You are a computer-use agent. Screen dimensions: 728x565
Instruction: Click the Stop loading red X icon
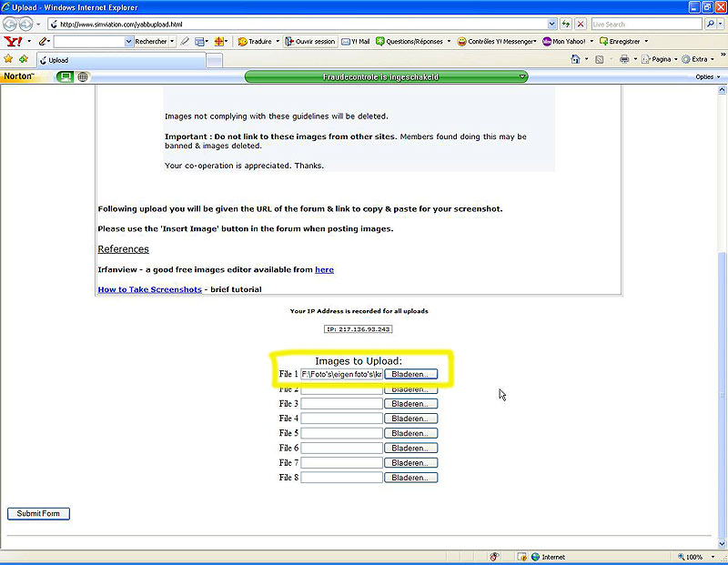pos(581,24)
